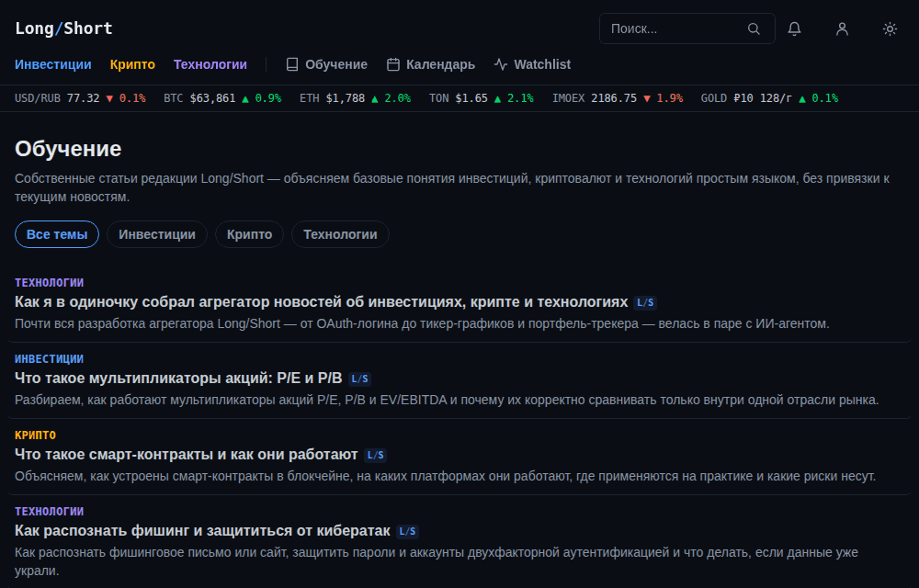Click the Обучение page heading
This screenshot has height=588, width=919.
point(68,149)
